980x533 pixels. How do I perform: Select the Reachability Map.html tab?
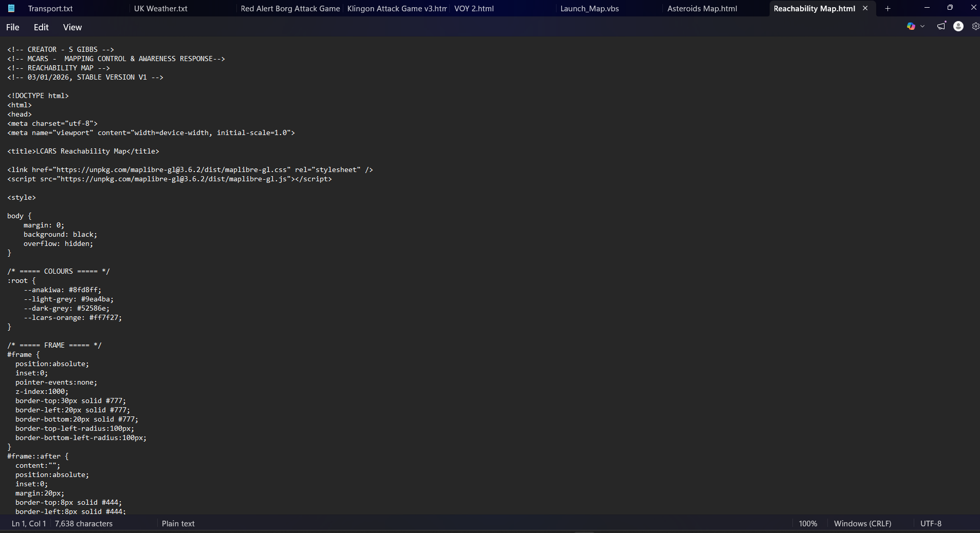click(x=815, y=9)
